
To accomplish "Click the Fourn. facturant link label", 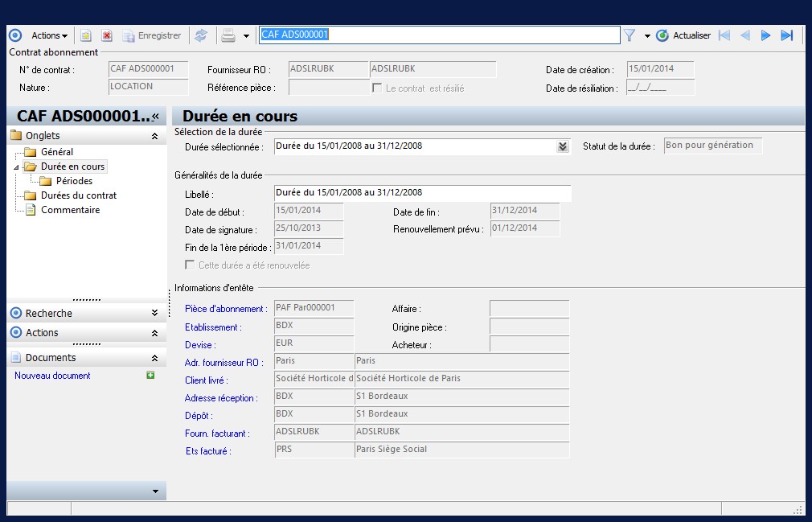I will [x=217, y=434].
